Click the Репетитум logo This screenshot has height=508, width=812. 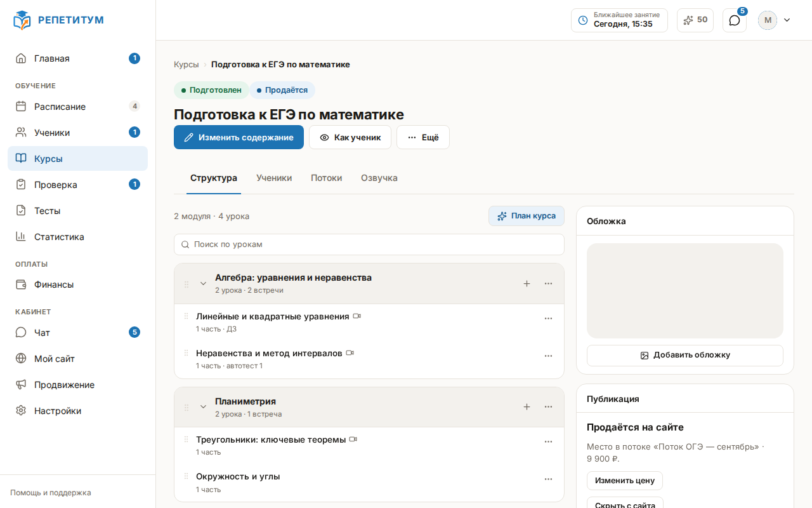coord(58,20)
